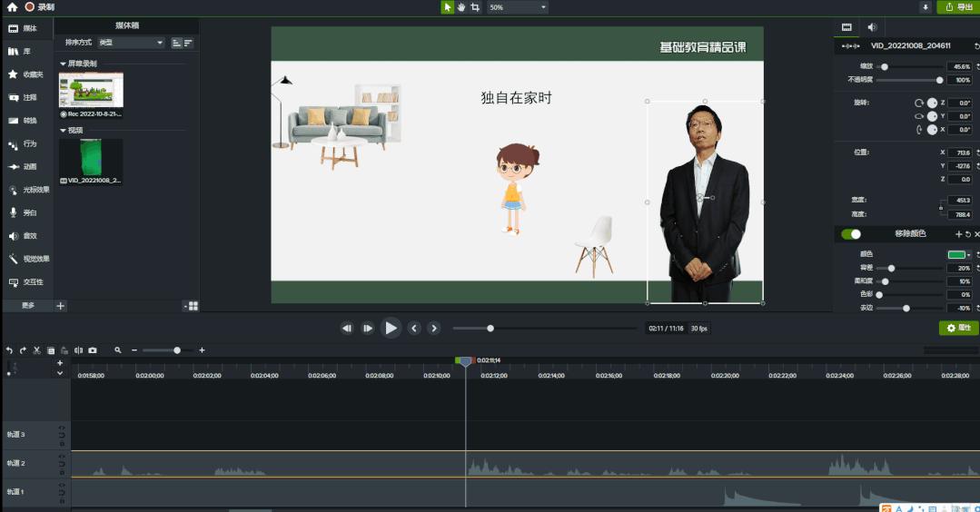The height and width of the screenshot is (512, 980).
Task: Select the VID_20221008 green screen video thumbnail
Action: coord(91,157)
